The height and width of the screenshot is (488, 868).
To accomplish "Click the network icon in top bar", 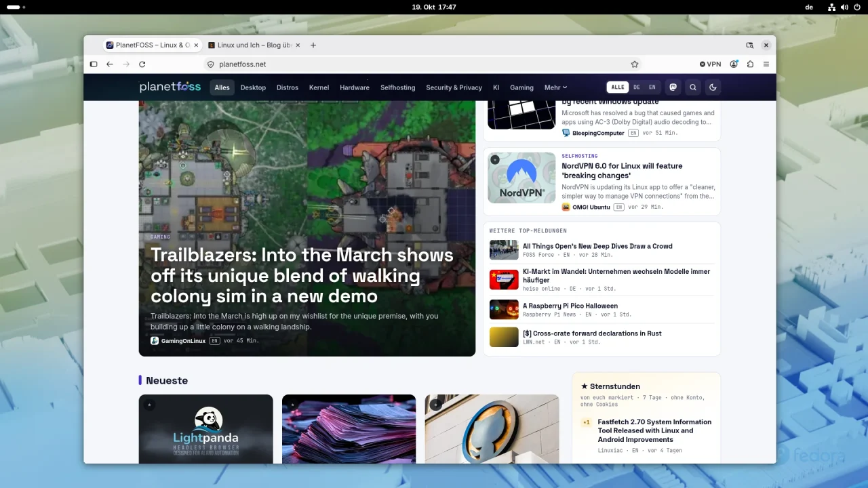I will pos(831,7).
